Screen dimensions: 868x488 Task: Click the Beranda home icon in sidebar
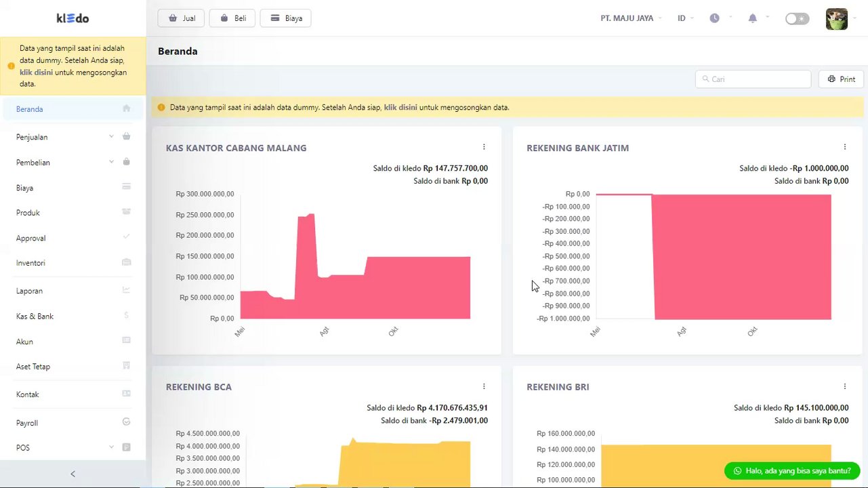126,108
